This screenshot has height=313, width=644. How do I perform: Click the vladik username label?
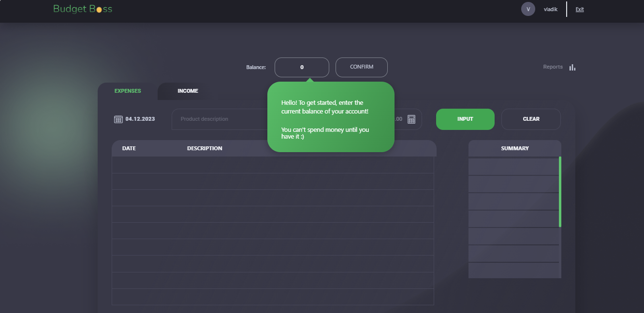click(551, 9)
